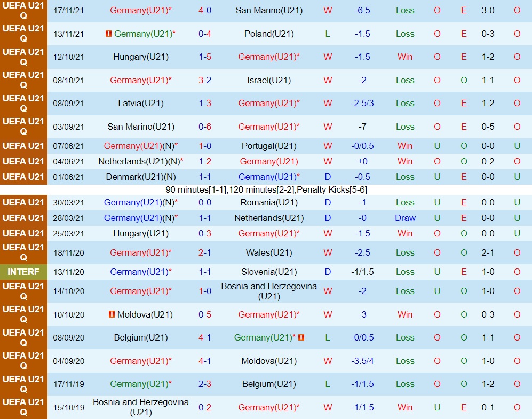Click the 0-4 score against Poland(U21)
This screenshot has height=419, width=532.
point(205,34)
